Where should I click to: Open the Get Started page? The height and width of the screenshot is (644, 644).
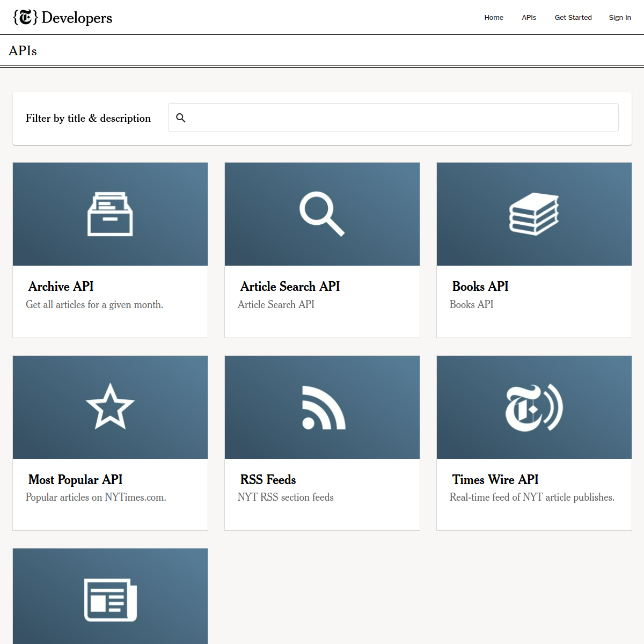573,18
